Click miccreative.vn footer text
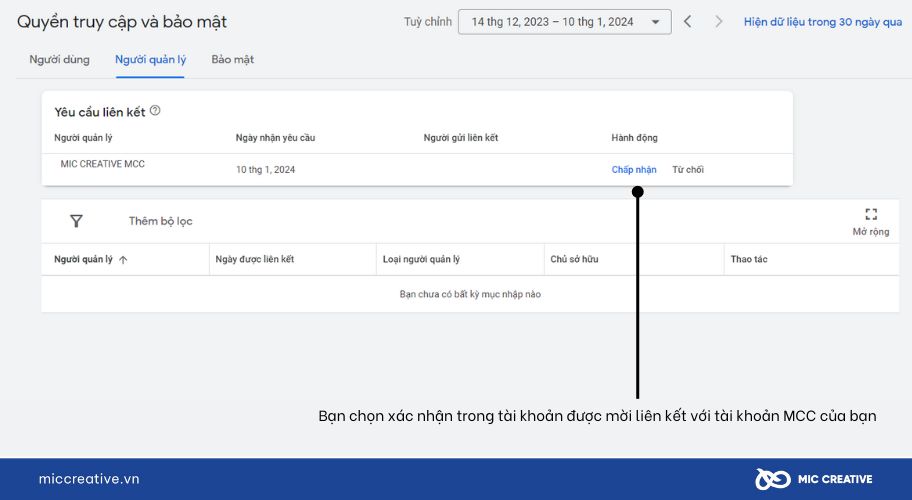The image size is (912, 500). point(89,479)
